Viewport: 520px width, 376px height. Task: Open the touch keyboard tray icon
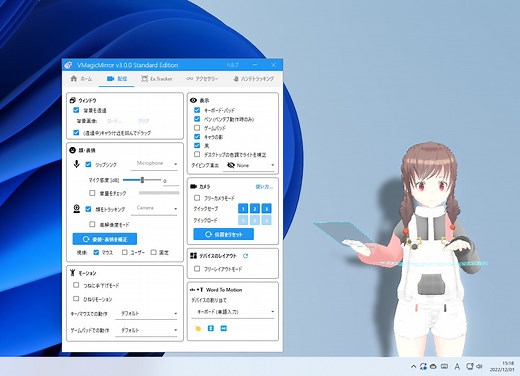pos(444,366)
